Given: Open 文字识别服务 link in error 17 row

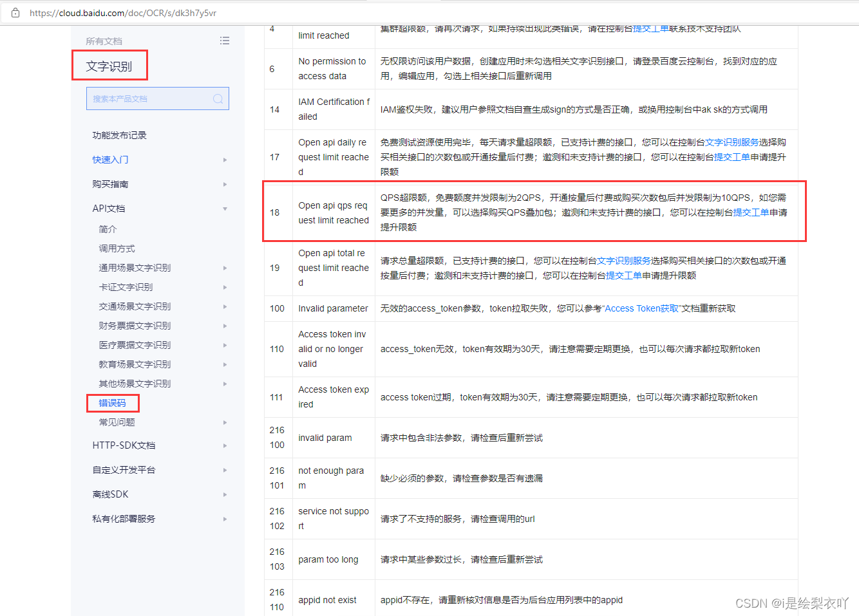Looking at the screenshot, I should click(x=732, y=142).
